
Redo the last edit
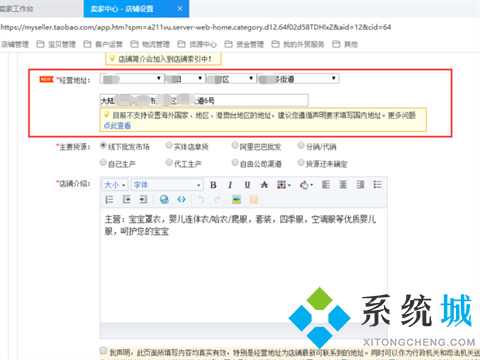coord(218,200)
